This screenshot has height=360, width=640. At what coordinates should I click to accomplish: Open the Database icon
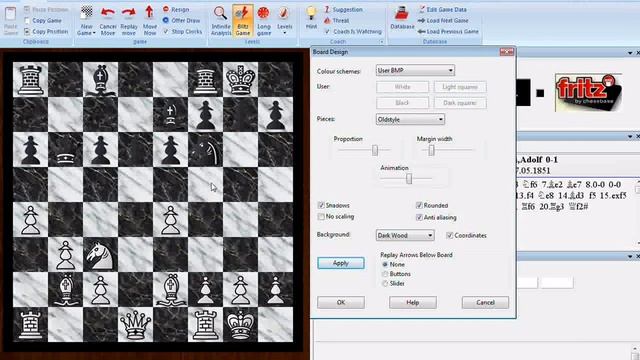[x=402, y=14]
